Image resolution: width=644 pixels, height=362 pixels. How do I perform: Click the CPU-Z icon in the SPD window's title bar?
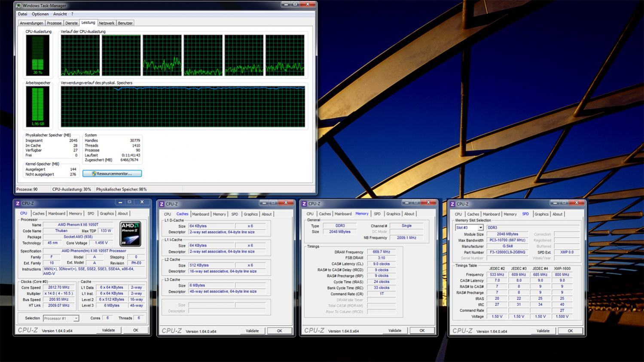click(x=452, y=204)
